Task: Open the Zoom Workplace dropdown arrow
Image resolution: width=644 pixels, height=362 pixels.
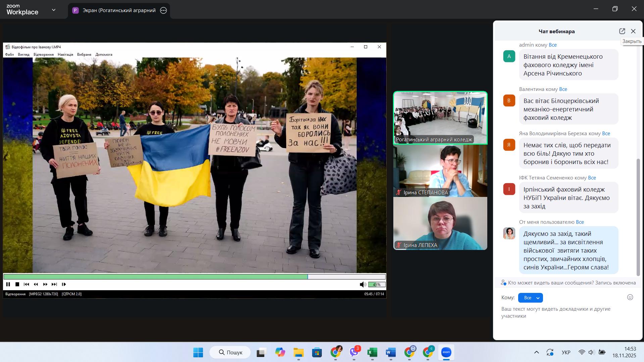Action: click(x=54, y=10)
